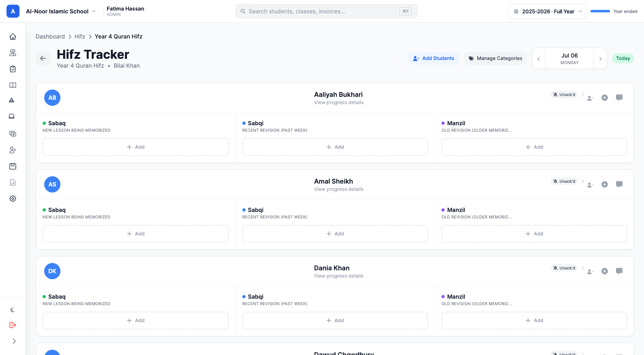644x355 pixels.
Task: Remove student icon for Amal Sheikh
Action: [590, 184]
